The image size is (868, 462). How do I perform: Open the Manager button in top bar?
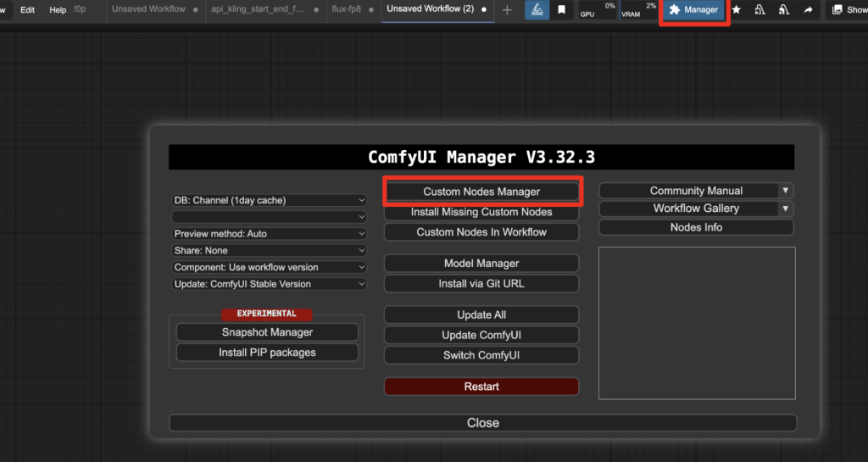coord(693,10)
